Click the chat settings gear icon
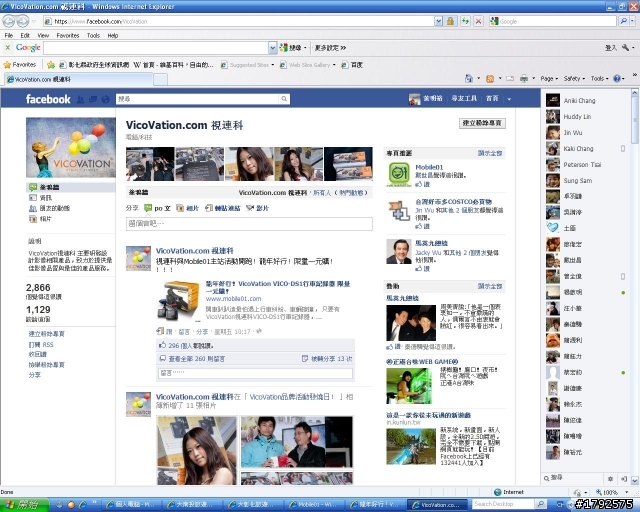The image size is (640, 512). 610,479
